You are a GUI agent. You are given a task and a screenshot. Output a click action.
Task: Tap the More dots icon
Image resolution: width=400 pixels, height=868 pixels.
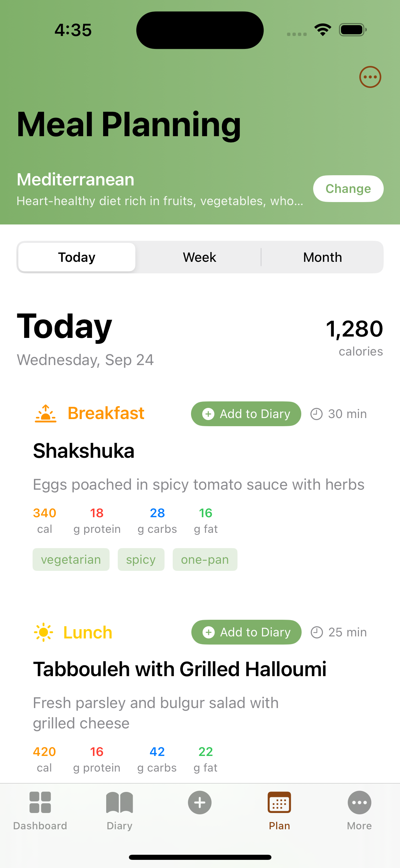pyautogui.click(x=359, y=802)
